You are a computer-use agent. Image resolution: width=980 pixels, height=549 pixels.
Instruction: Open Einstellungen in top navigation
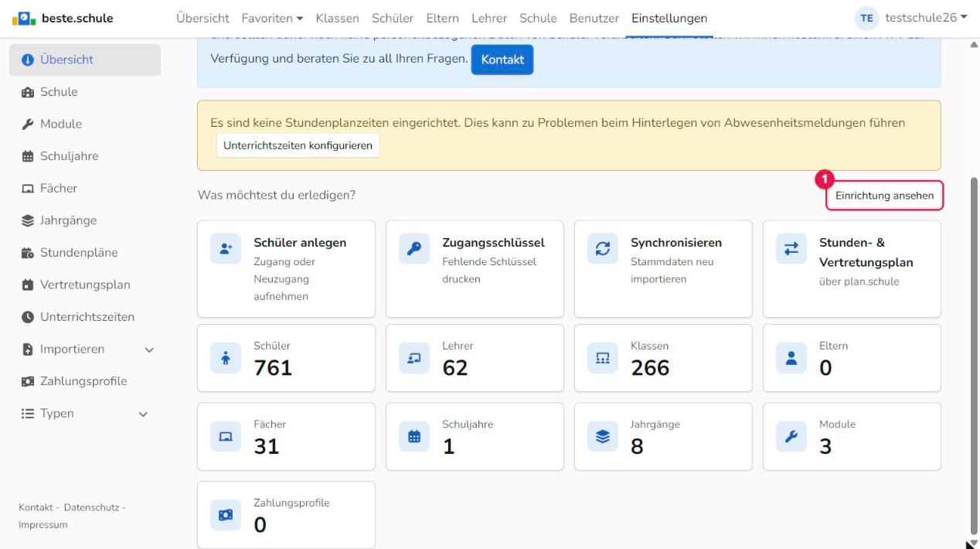point(669,18)
